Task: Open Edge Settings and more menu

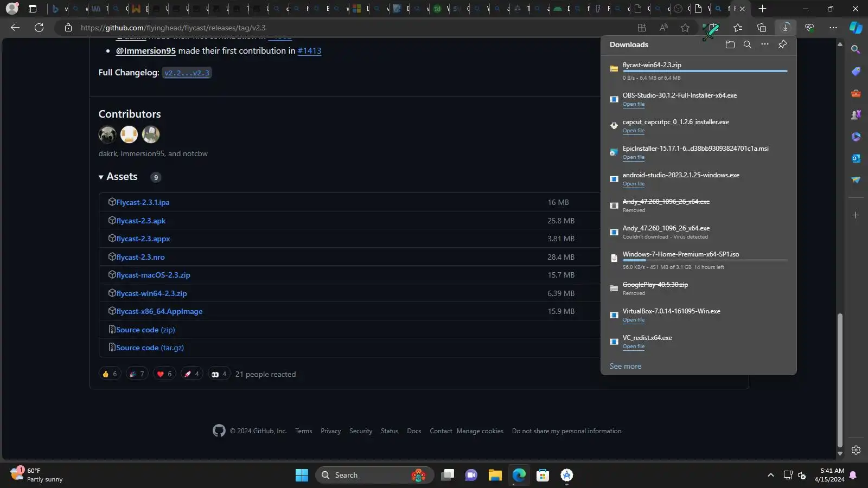Action: pos(833,28)
